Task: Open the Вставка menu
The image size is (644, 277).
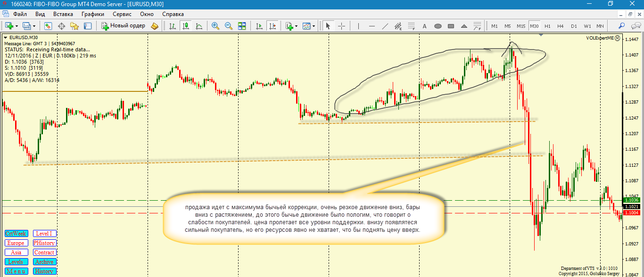Action: point(63,14)
